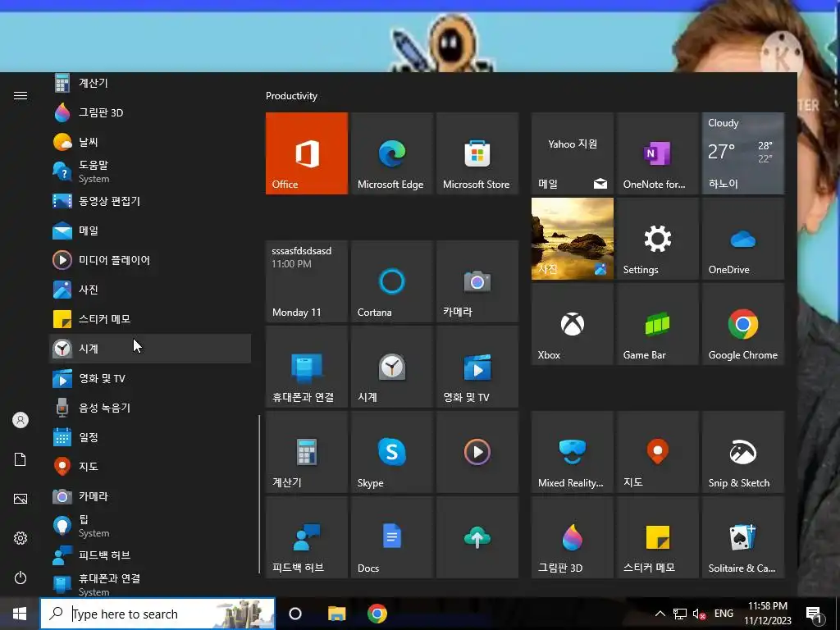Open the Snip & Sketch tile
Screen dimensions: 840x630
743,452
